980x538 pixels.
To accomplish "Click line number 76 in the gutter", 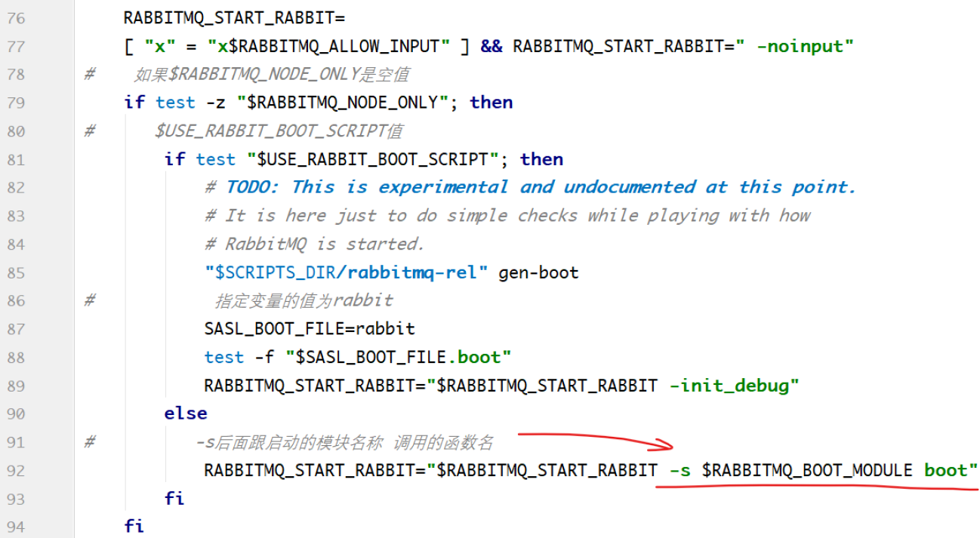I will click(x=16, y=17).
